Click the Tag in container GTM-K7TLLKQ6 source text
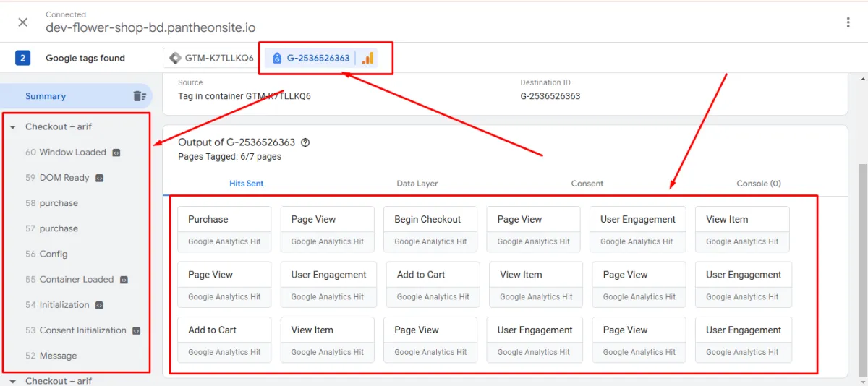 point(244,96)
